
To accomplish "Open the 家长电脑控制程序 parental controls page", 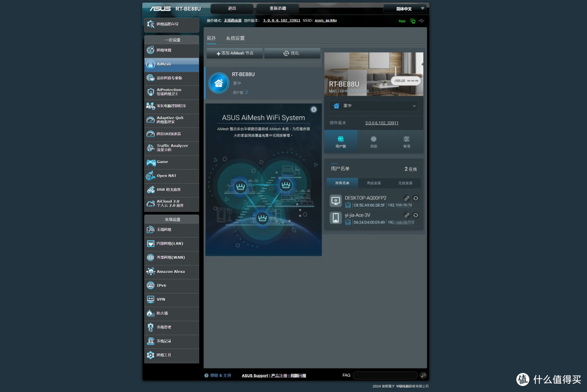I will click(171, 106).
